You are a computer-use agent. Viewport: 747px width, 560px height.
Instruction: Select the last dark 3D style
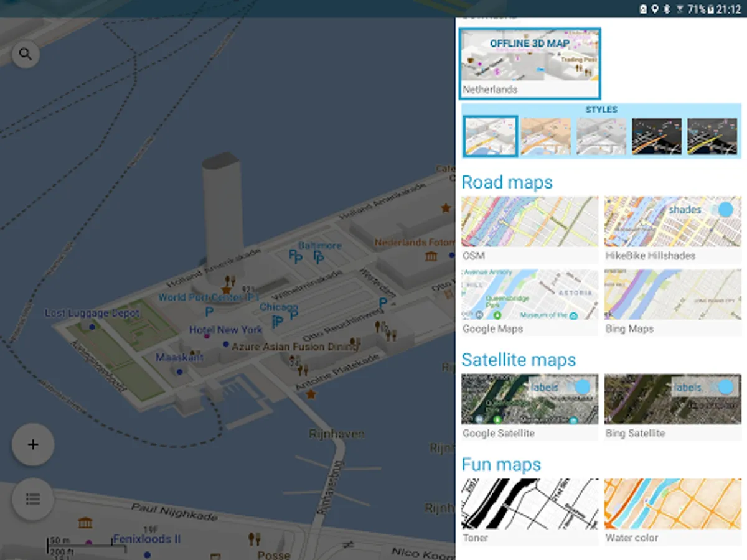(x=712, y=136)
